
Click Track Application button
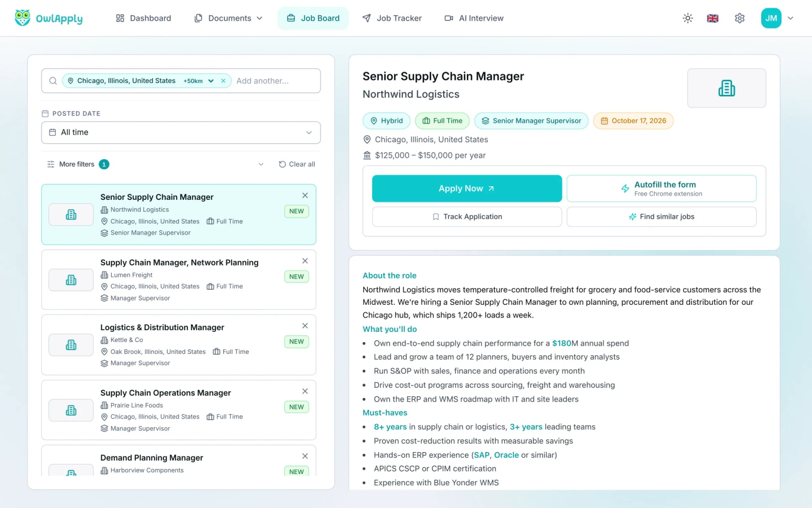tap(467, 217)
